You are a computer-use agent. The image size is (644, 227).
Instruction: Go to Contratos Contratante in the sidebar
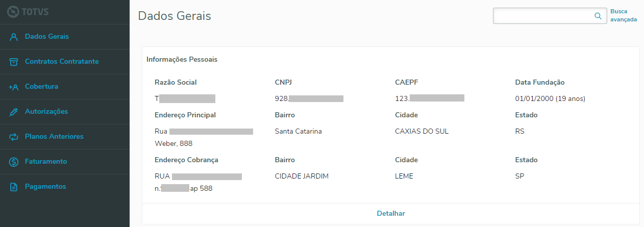tap(62, 62)
